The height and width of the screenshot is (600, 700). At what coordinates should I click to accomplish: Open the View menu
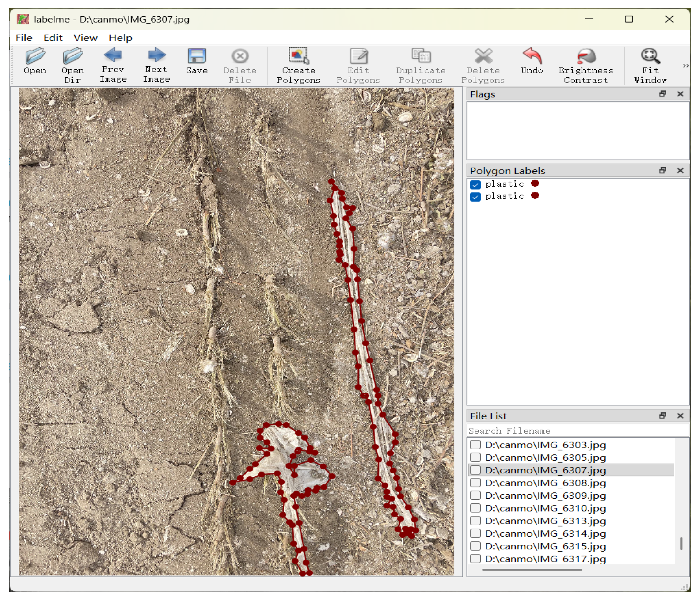coord(85,38)
